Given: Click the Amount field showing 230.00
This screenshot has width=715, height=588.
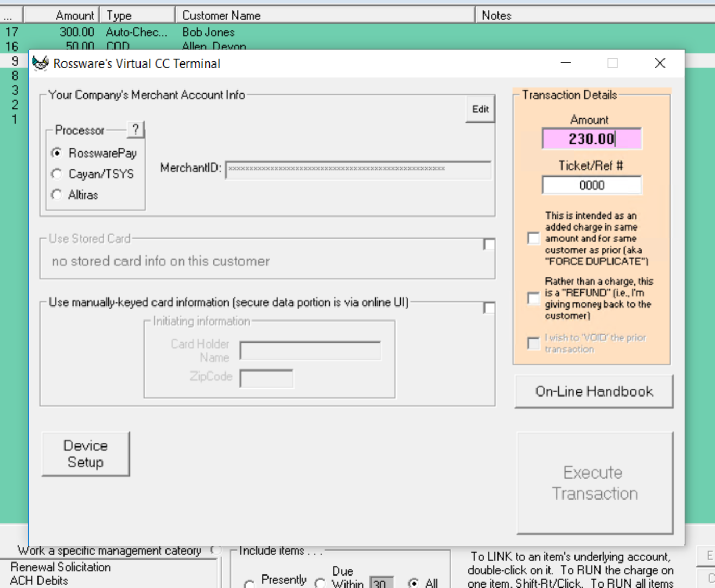Looking at the screenshot, I should pos(591,139).
